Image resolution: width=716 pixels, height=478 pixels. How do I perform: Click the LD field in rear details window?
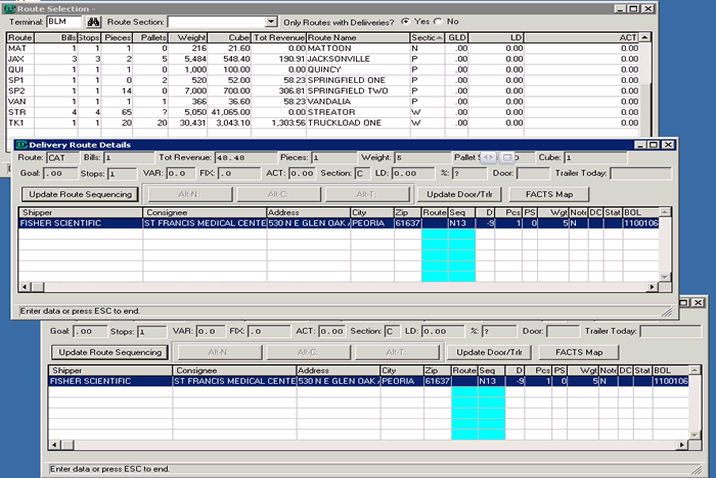(442, 331)
